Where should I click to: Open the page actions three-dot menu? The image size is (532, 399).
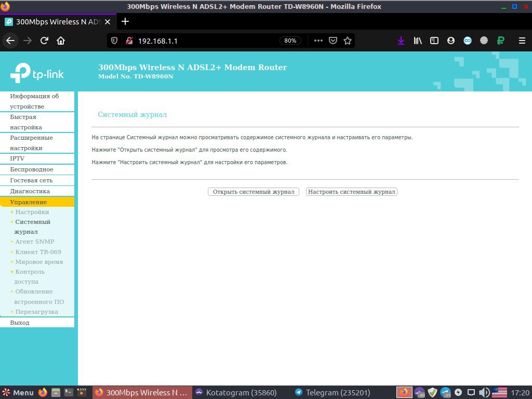(x=318, y=41)
